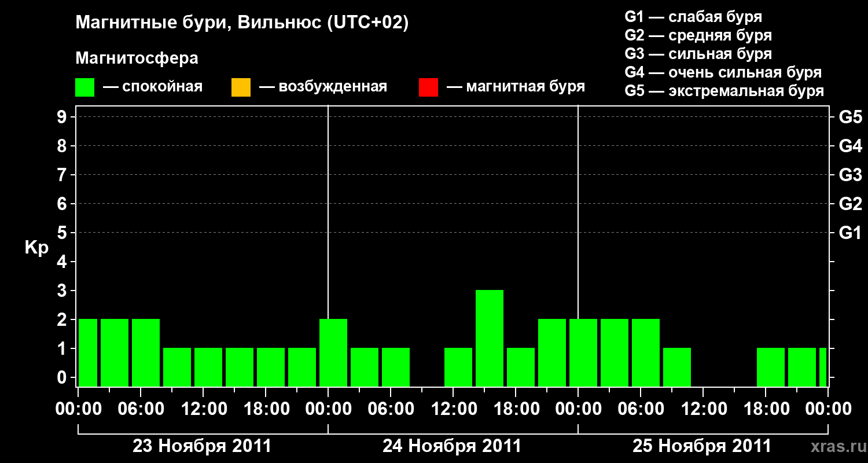Click "G2 — средняя буря" legend line
868x463 pixels.
click(x=698, y=35)
